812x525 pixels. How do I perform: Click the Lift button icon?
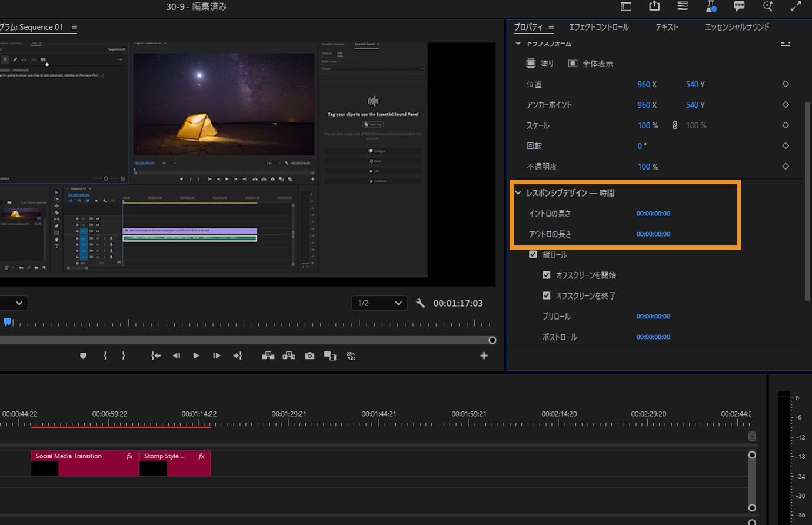(x=268, y=355)
